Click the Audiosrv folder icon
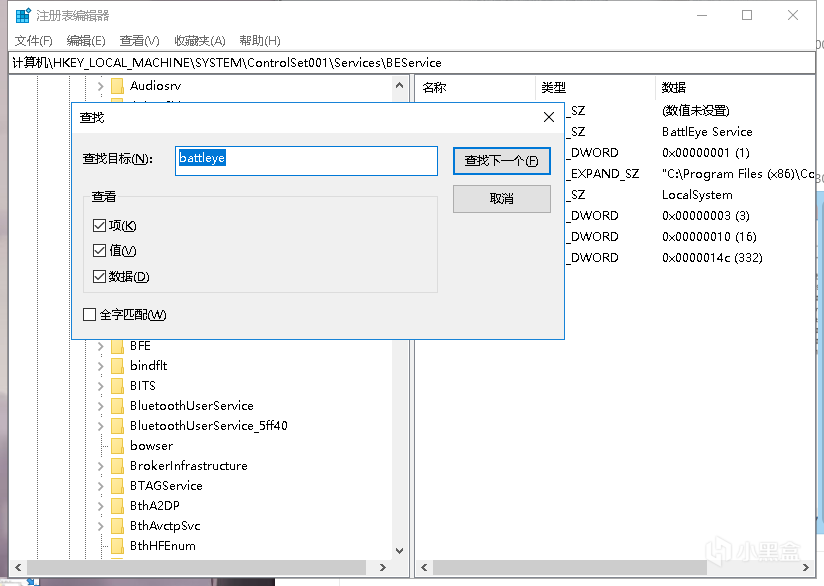 (117, 86)
